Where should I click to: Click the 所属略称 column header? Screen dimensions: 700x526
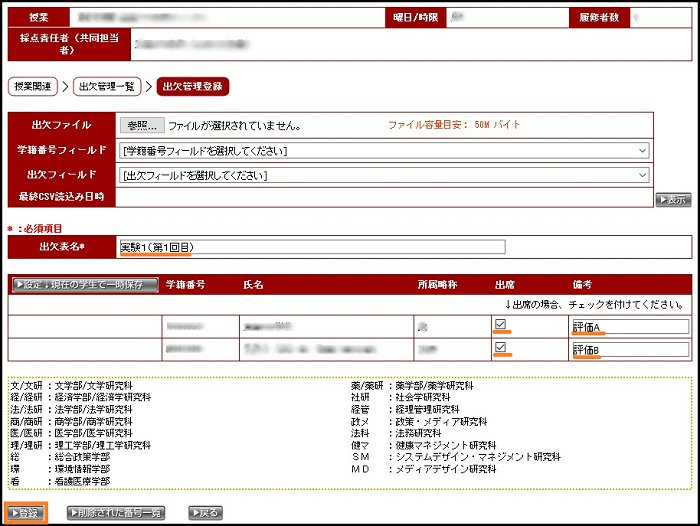coord(437,284)
